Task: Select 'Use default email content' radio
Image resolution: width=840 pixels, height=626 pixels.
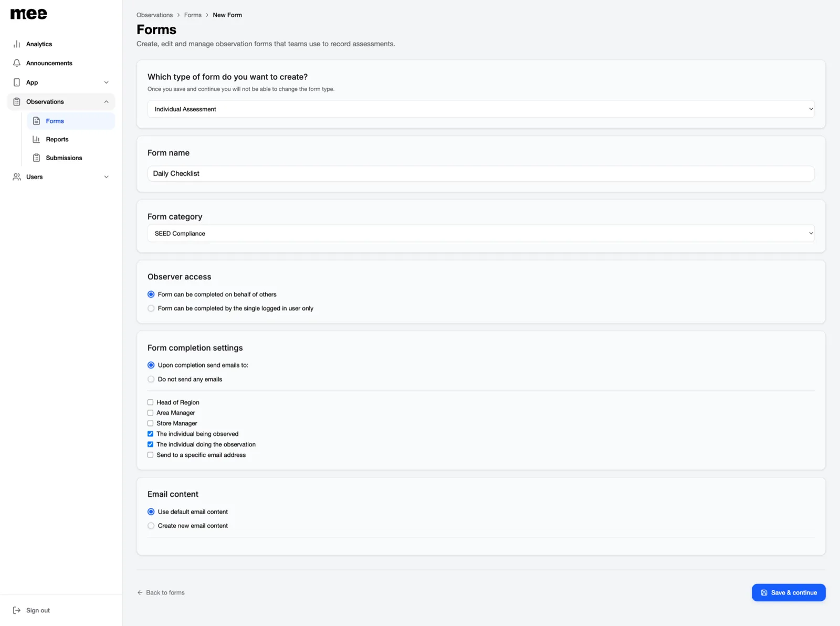Action: (x=151, y=512)
